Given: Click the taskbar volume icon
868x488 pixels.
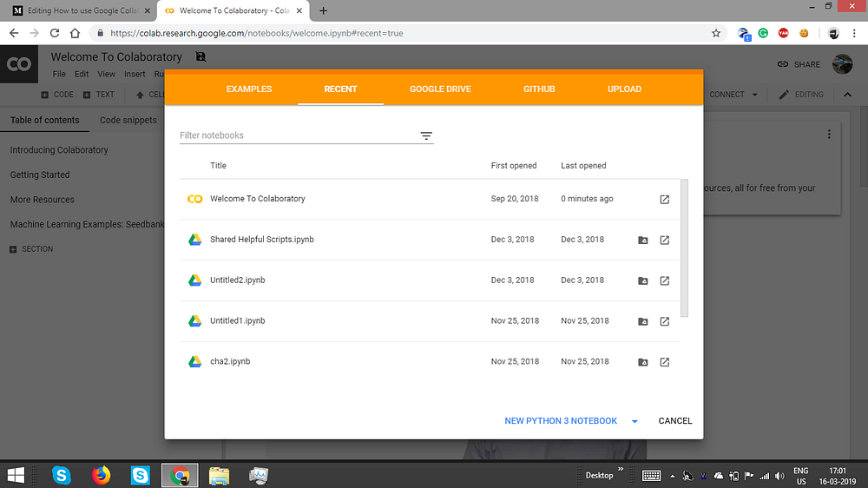Looking at the screenshot, I should pos(779,476).
